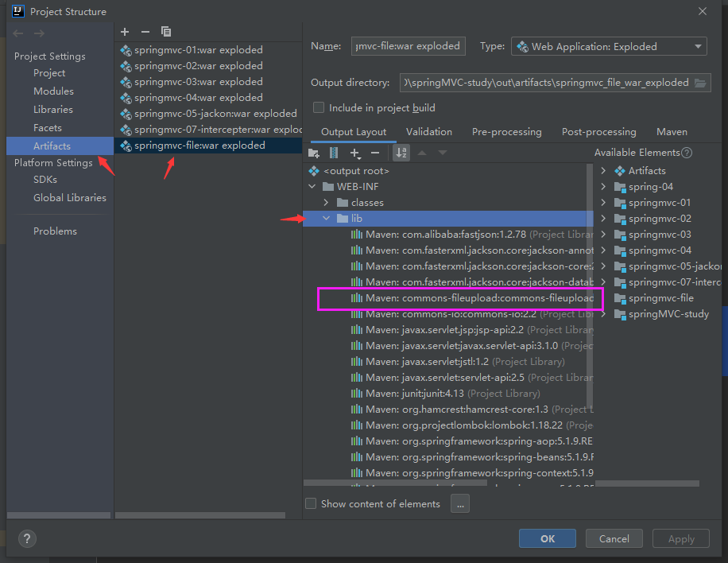Click the create archive icon in layout toolbar
This screenshot has width=728, height=563.
coord(334,153)
